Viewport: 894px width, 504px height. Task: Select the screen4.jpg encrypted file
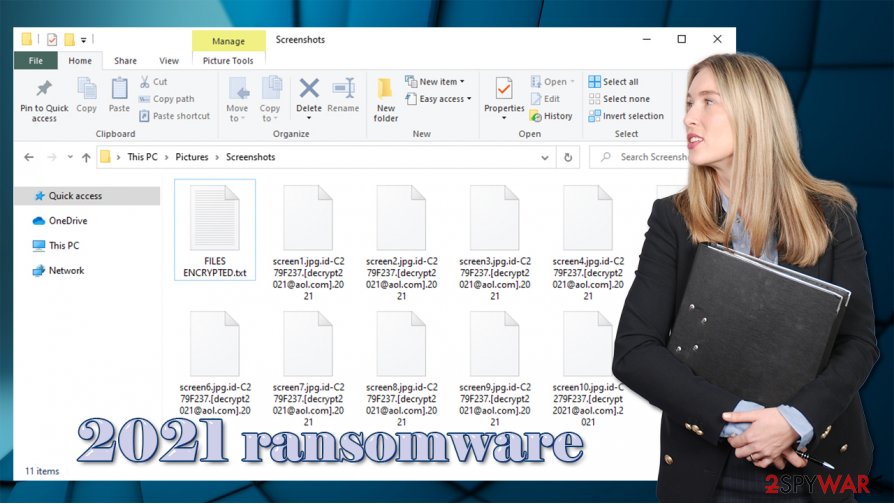(588, 242)
